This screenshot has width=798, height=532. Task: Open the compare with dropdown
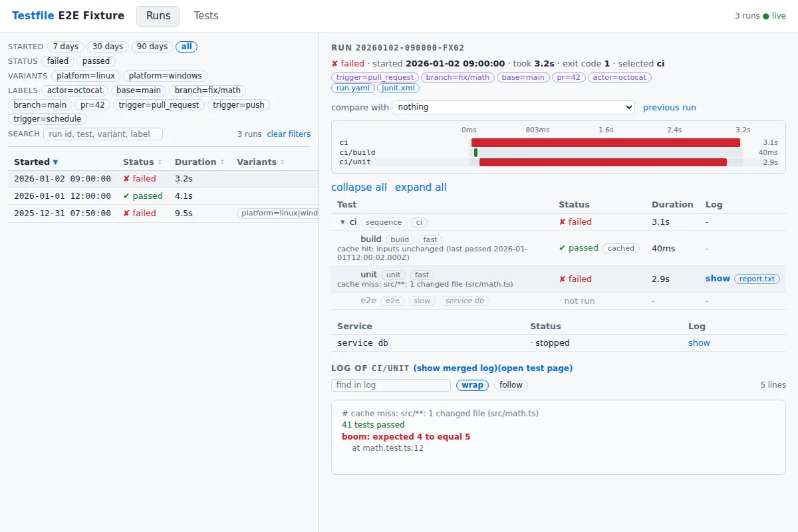tap(513, 107)
